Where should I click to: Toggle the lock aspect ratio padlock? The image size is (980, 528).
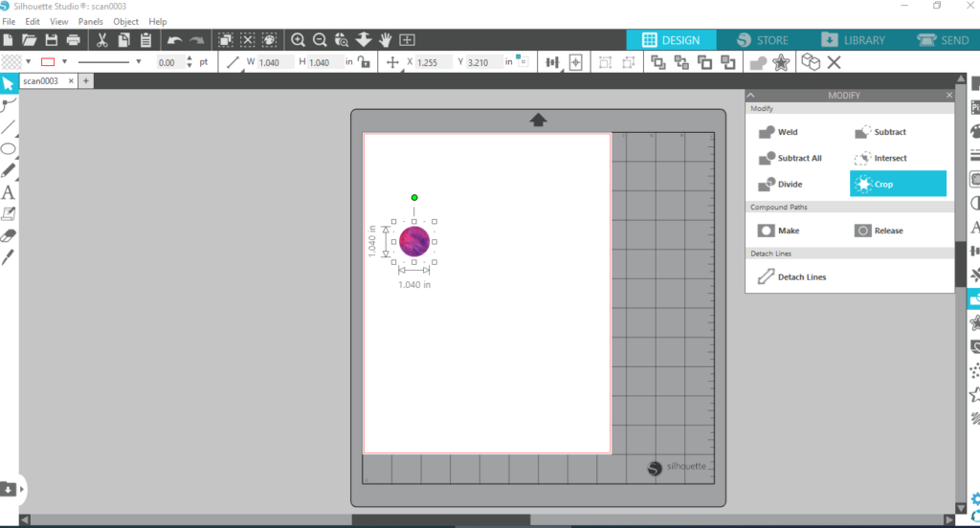pyautogui.click(x=363, y=62)
